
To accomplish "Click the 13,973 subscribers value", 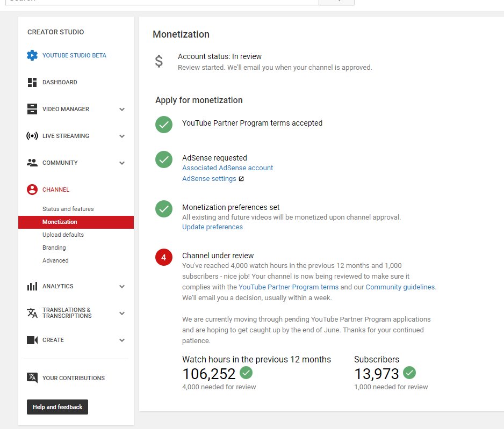I will pyautogui.click(x=377, y=374).
